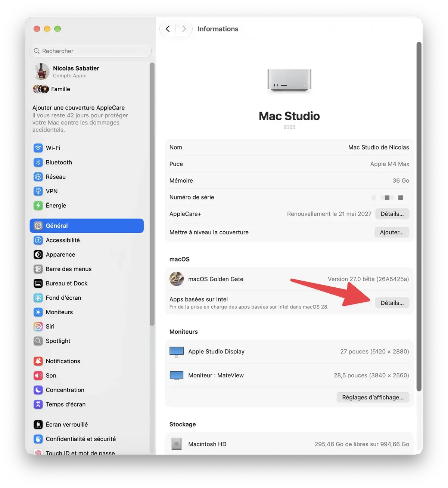Click the MateView monitor icon
This screenshot has height=488, width=448.
pyautogui.click(x=177, y=376)
